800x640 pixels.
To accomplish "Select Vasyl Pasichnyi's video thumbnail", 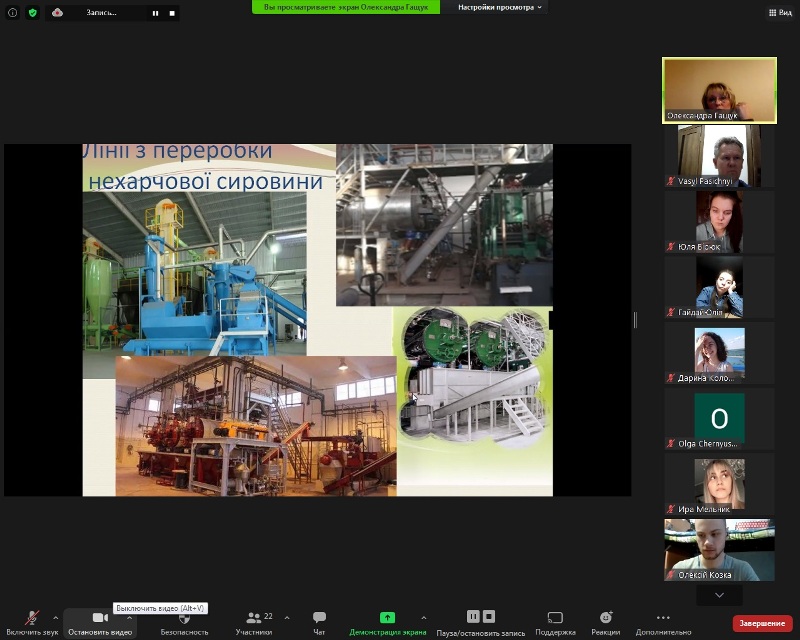I will pos(718,155).
